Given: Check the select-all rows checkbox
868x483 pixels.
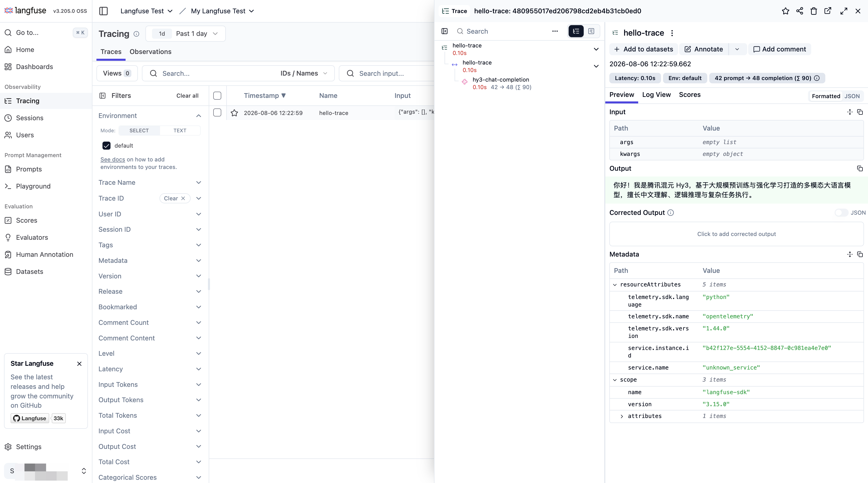Looking at the screenshot, I should coord(217,96).
